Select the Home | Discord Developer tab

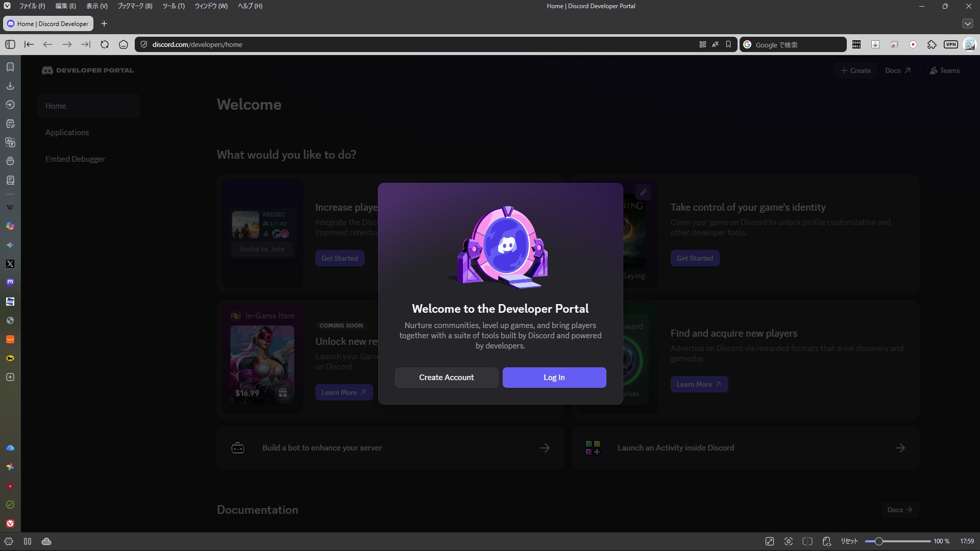tap(48, 23)
